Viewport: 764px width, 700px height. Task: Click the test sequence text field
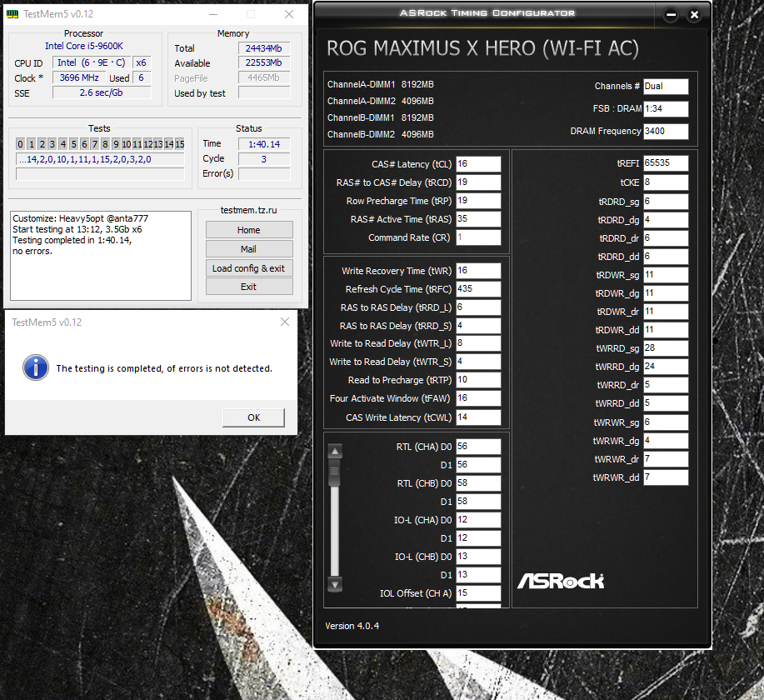point(100,159)
